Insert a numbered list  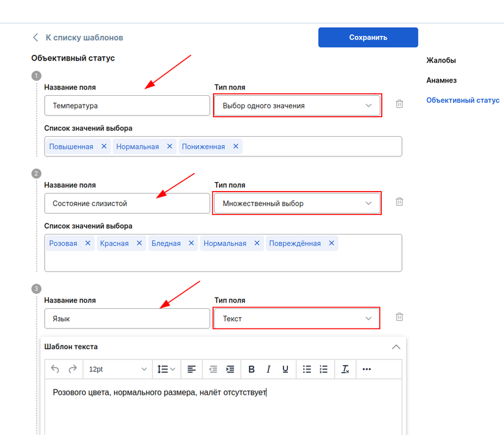pos(324,369)
